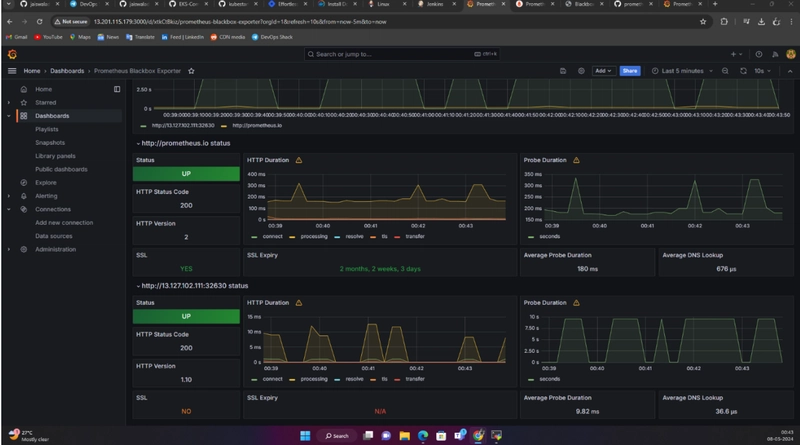Expand the Alerting sidebar section
This screenshot has height=445, width=800.
[x=9, y=196]
